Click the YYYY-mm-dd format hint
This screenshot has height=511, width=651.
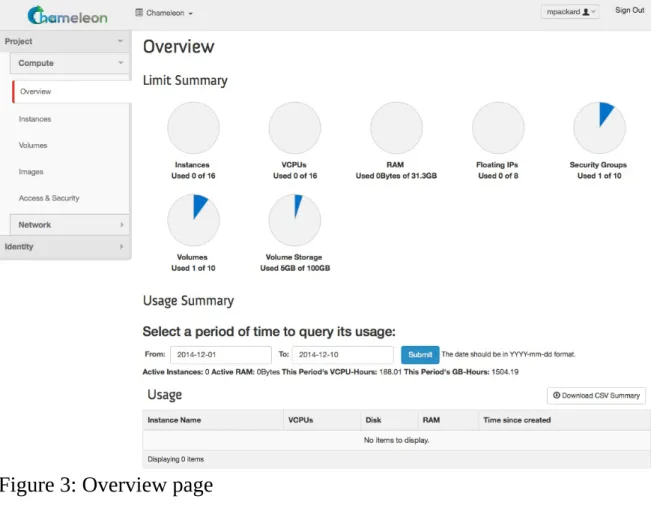(x=508, y=354)
